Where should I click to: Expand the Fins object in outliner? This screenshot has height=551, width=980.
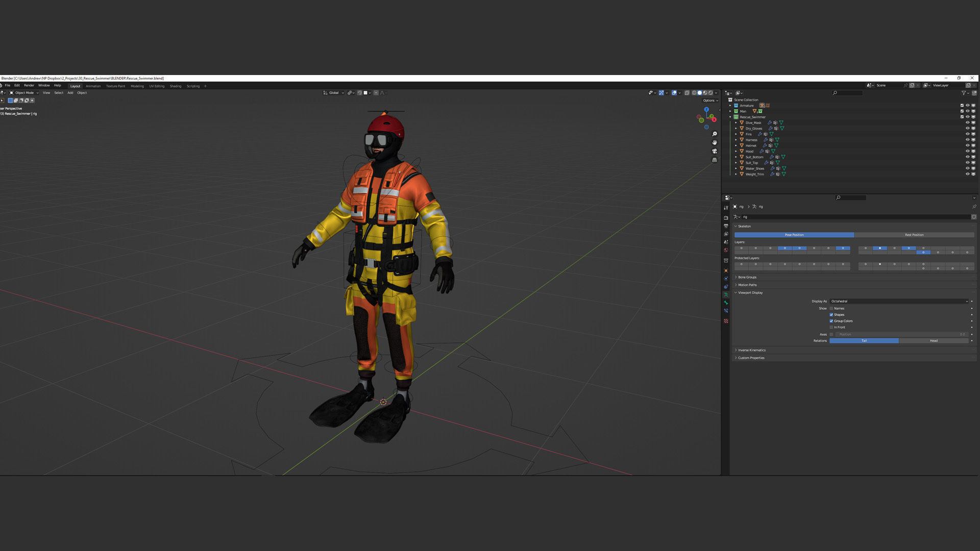point(736,134)
